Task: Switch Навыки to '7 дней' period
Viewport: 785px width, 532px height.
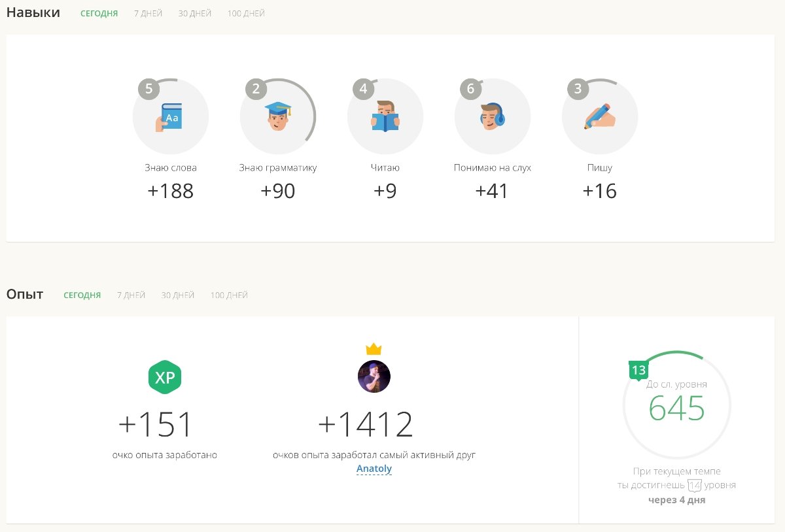Action: click(148, 14)
